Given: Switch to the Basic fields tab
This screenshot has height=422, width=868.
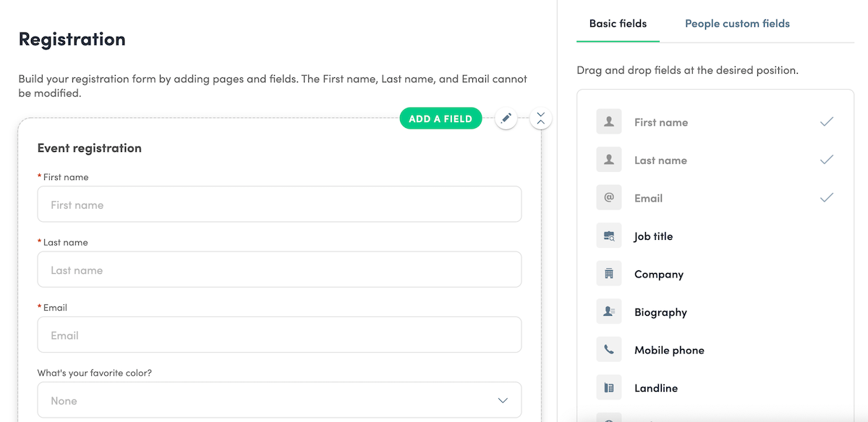Looking at the screenshot, I should pos(618,24).
